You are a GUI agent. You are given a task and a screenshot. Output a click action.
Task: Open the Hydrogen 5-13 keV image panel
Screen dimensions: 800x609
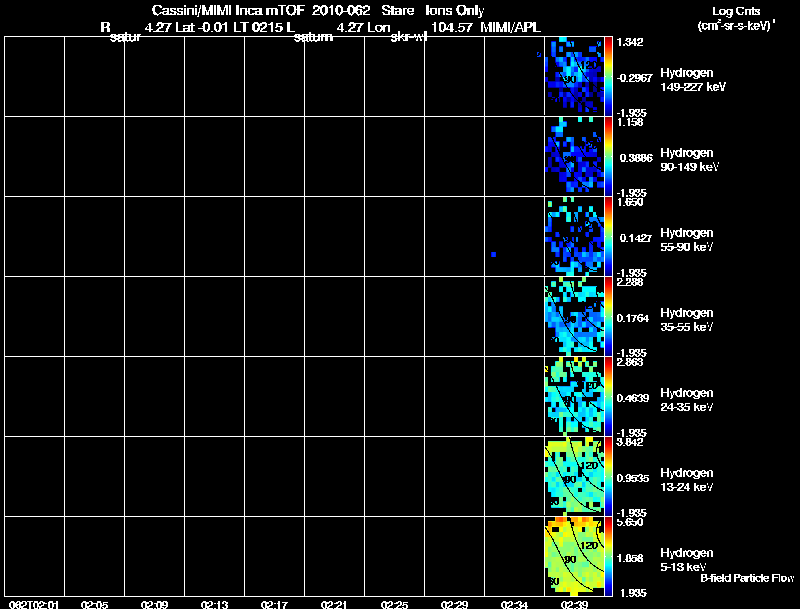click(574, 556)
